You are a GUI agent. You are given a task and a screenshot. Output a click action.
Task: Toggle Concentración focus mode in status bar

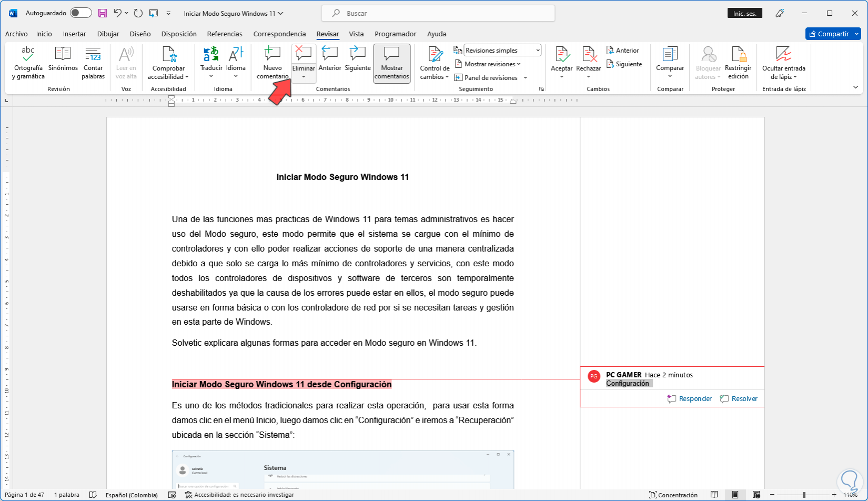(673, 495)
